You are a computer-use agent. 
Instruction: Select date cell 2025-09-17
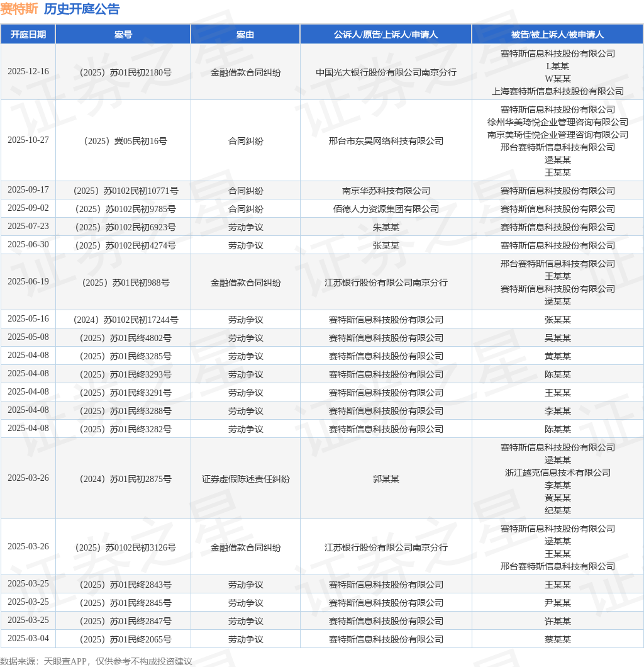(28, 190)
